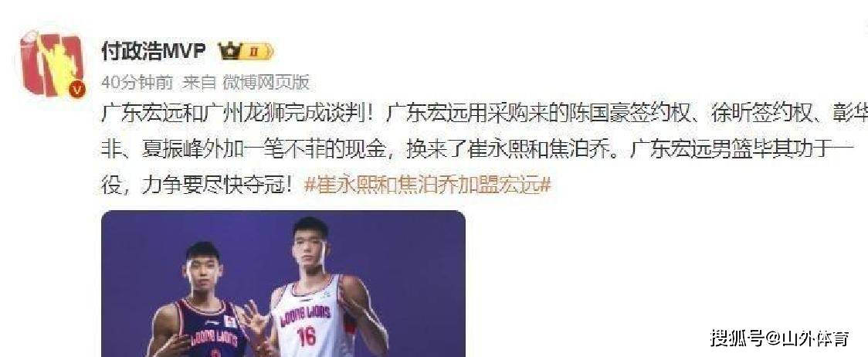Click Loong Lions text on dark jersey
The width and height of the screenshot is (868, 357).
click(x=215, y=338)
